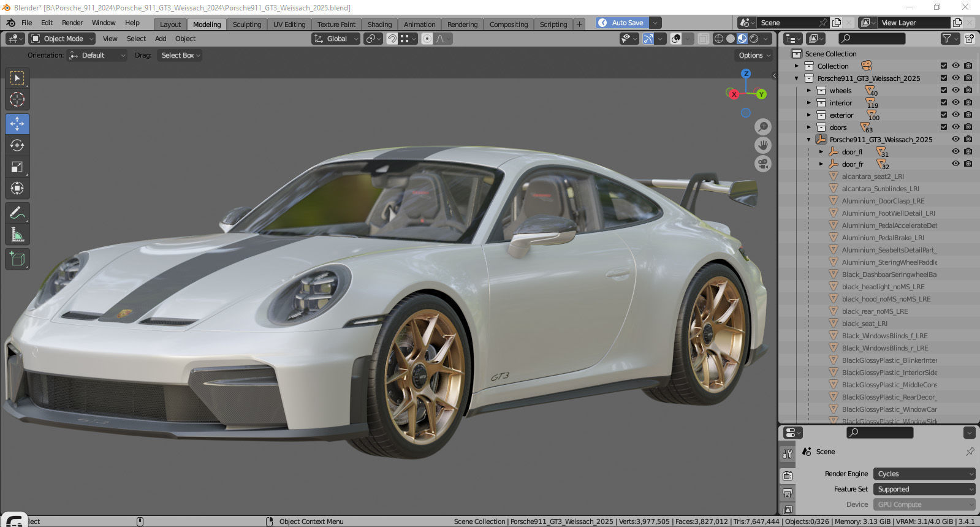Hide doors collection in viewport
The width and height of the screenshot is (980, 527).
pyautogui.click(x=955, y=127)
